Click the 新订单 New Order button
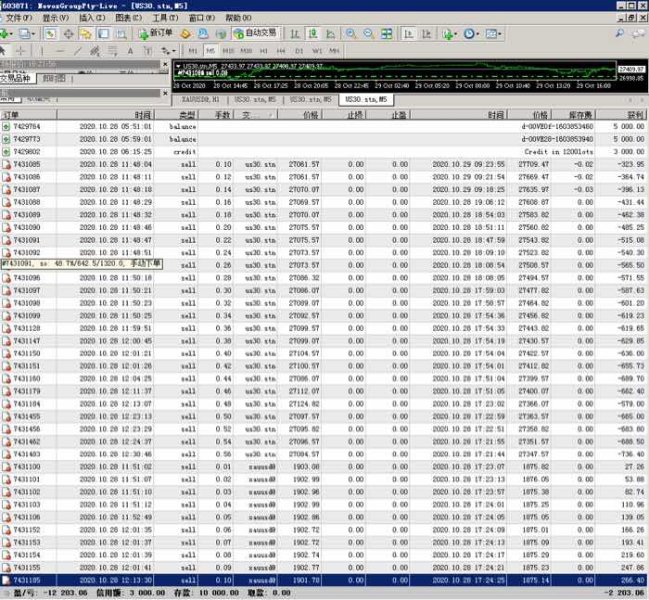Screen dimensions: 649x600 pyautogui.click(x=156, y=34)
